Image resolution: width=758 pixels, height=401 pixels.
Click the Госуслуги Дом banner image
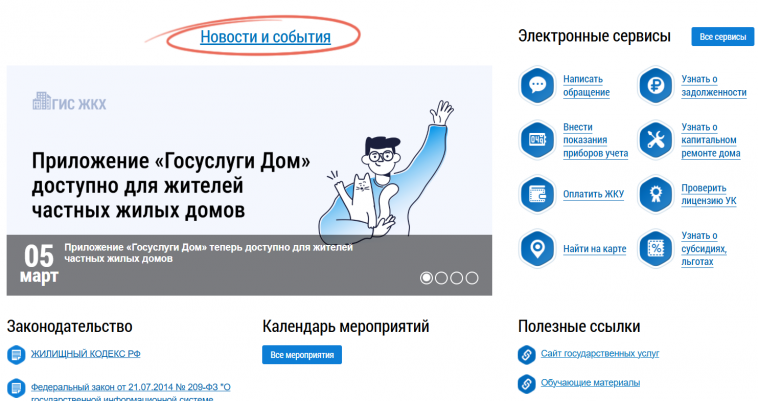click(x=248, y=150)
